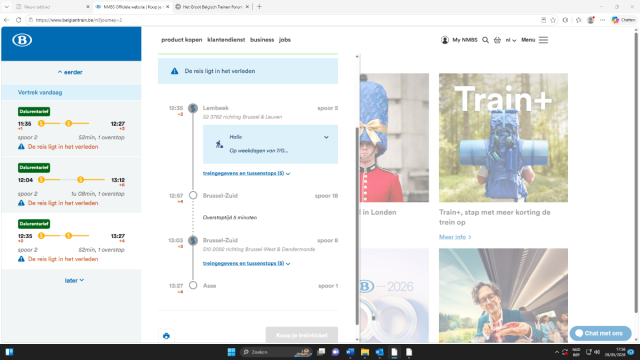Screen dimensions: 640x360
Task: Open Copilot Chatten button
Action: (x=623, y=20)
